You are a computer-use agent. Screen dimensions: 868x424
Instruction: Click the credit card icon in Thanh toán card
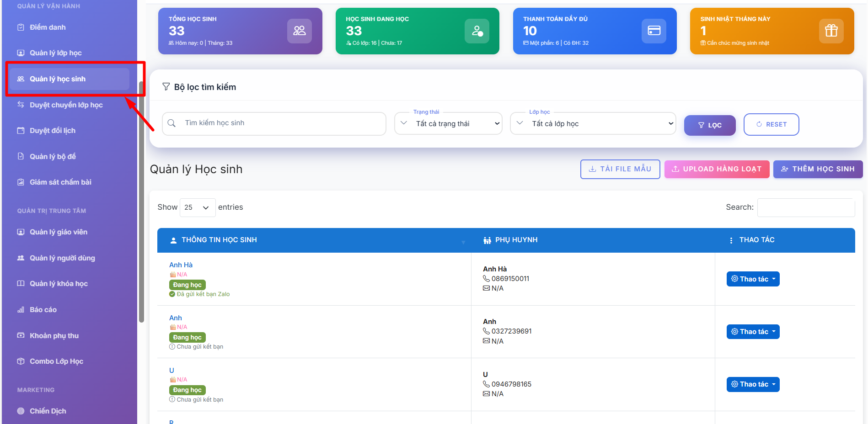[654, 31]
